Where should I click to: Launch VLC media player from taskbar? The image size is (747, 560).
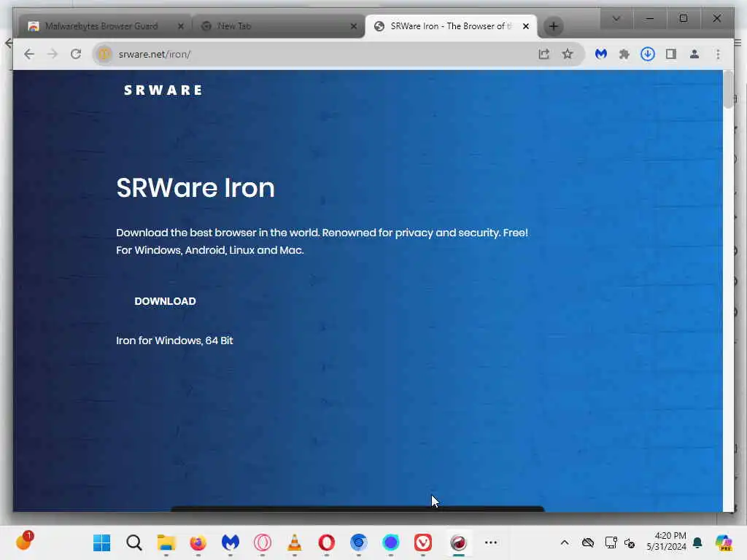tap(295, 542)
